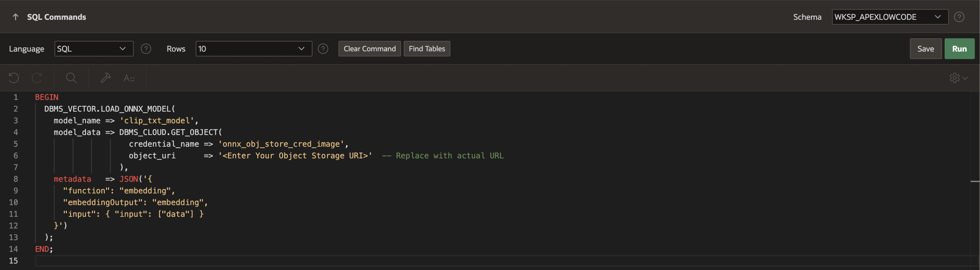The width and height of the screenshot is (980, 270).
Task: Open the editor settings gear menu
Action: (x=958, y=78)
